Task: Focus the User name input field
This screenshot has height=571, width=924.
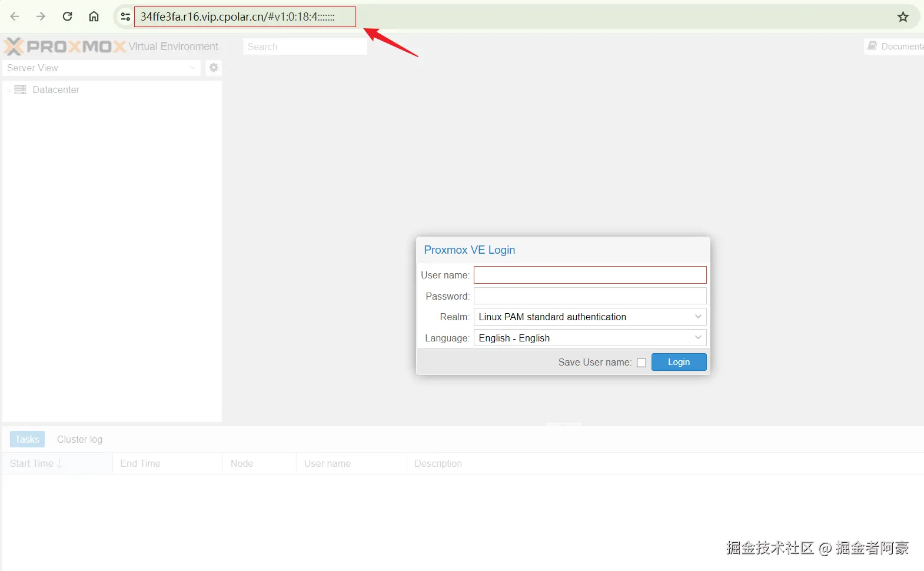Action: [x=590, y=275]
